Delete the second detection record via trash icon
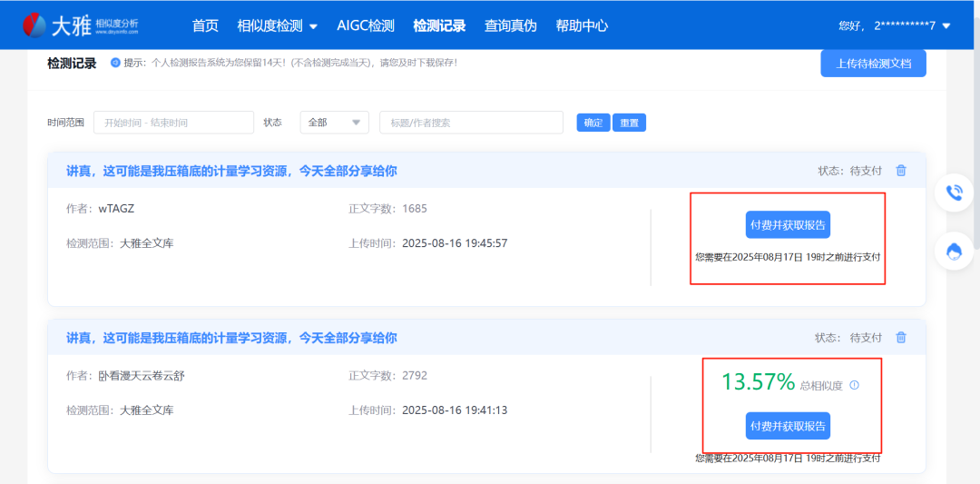The height and width of the screenshot is (484, 980). pos(901,338)
